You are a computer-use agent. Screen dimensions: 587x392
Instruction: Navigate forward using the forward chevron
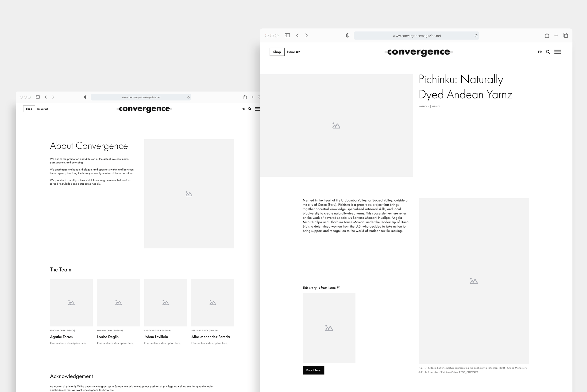306,35
